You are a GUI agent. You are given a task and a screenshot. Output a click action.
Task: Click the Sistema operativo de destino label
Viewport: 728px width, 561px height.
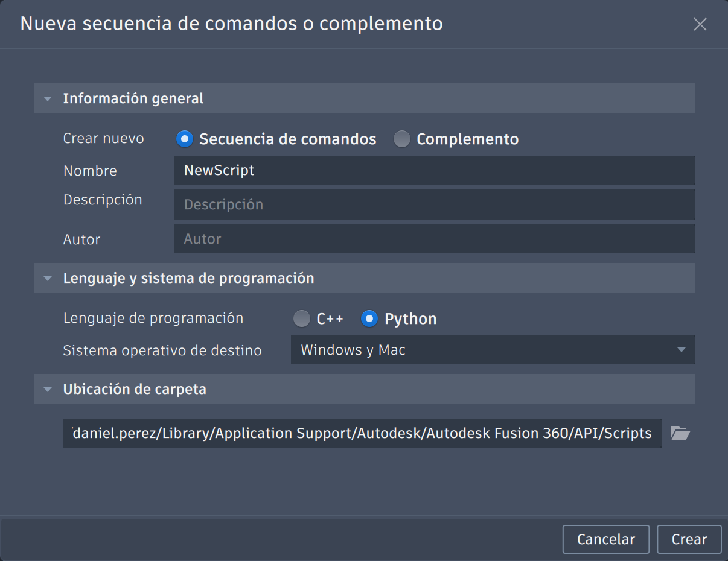point(162,350)
